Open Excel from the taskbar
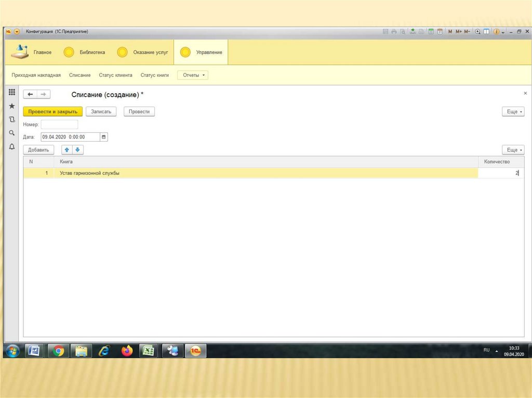 [148, 351]
